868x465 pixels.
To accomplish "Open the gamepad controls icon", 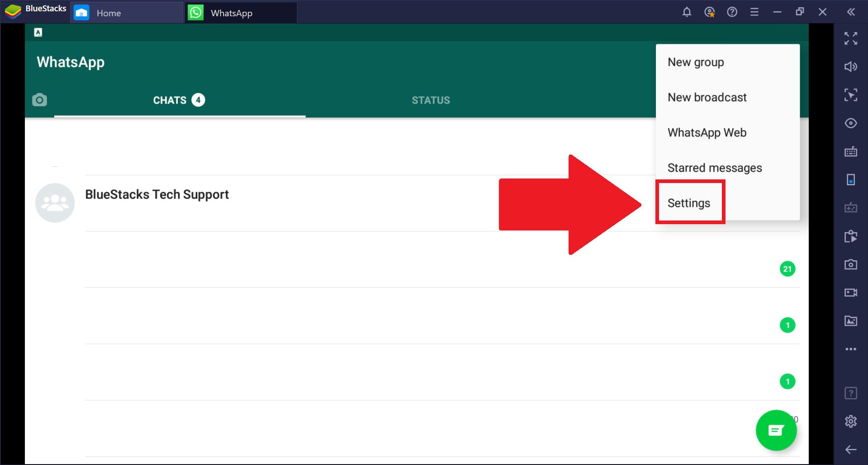I will pos(851,208).
